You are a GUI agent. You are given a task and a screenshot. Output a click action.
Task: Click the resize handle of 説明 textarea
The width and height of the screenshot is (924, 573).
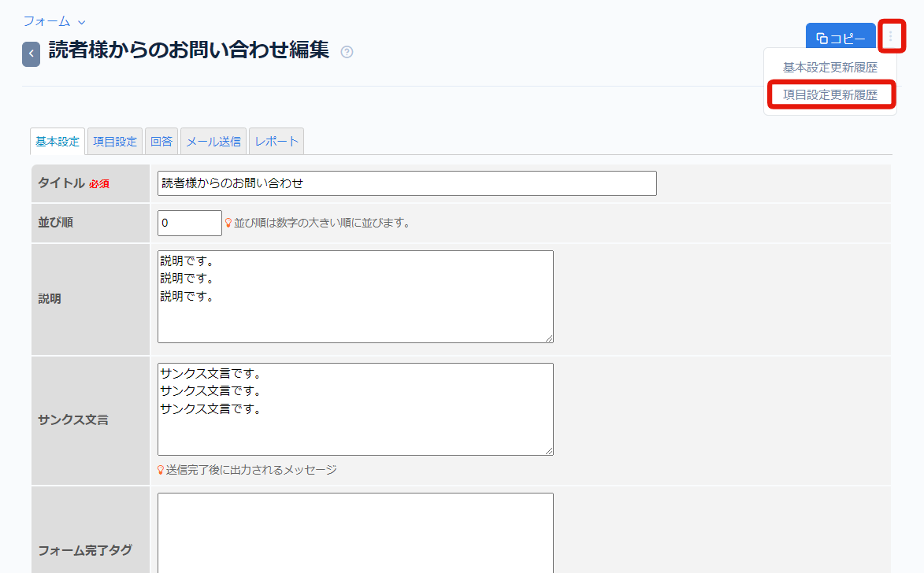pyautogui.click(x=548, y=338)
